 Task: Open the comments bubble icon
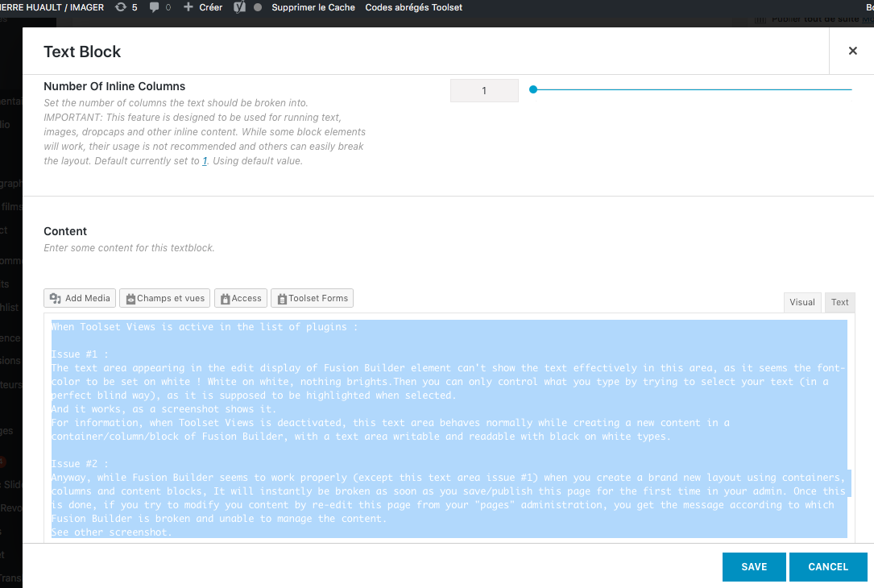click(154, 7)
